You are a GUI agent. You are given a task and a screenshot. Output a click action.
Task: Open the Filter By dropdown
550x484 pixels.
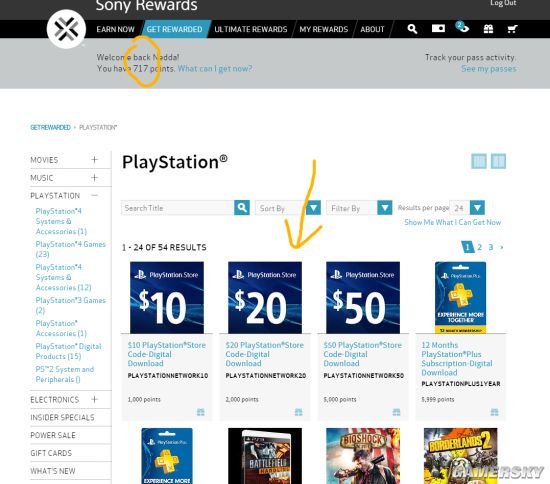coord(359,208)
